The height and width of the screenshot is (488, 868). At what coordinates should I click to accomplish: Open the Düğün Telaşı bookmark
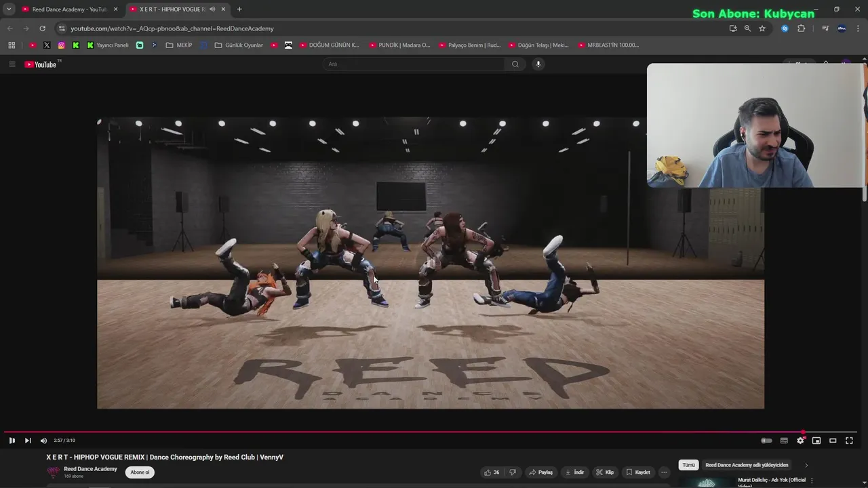tap(538, 45)
